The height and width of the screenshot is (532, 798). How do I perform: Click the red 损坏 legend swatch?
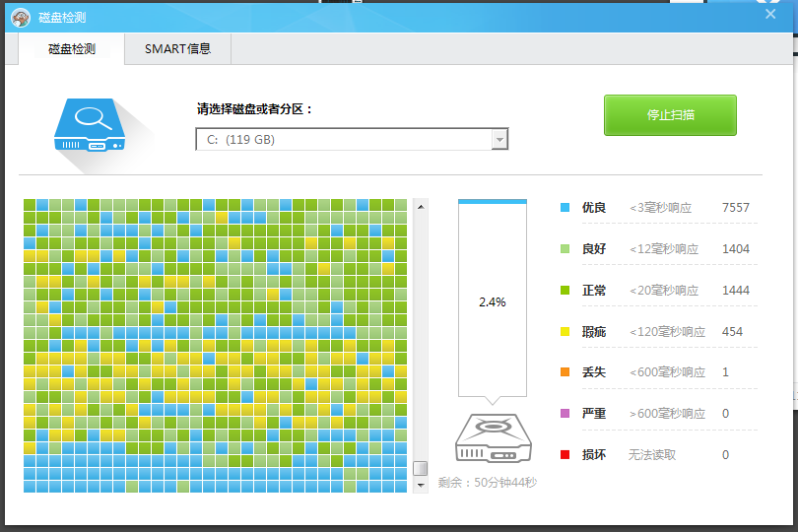click(565, 455)
